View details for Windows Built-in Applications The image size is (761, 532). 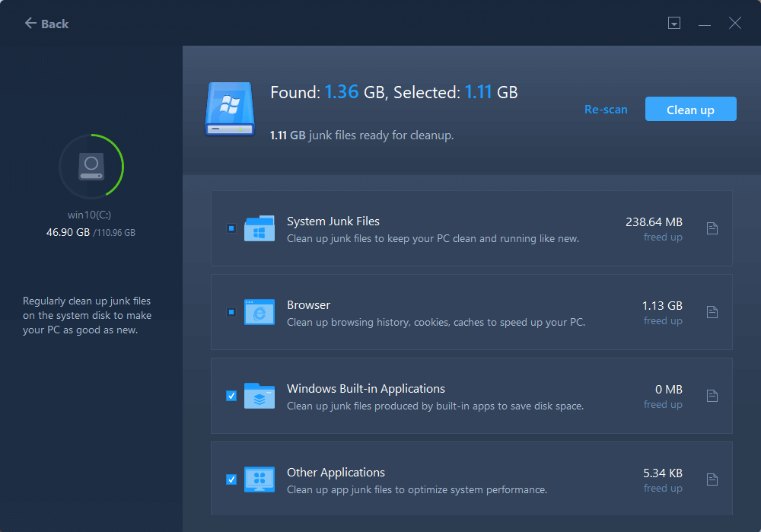(712, 396)
